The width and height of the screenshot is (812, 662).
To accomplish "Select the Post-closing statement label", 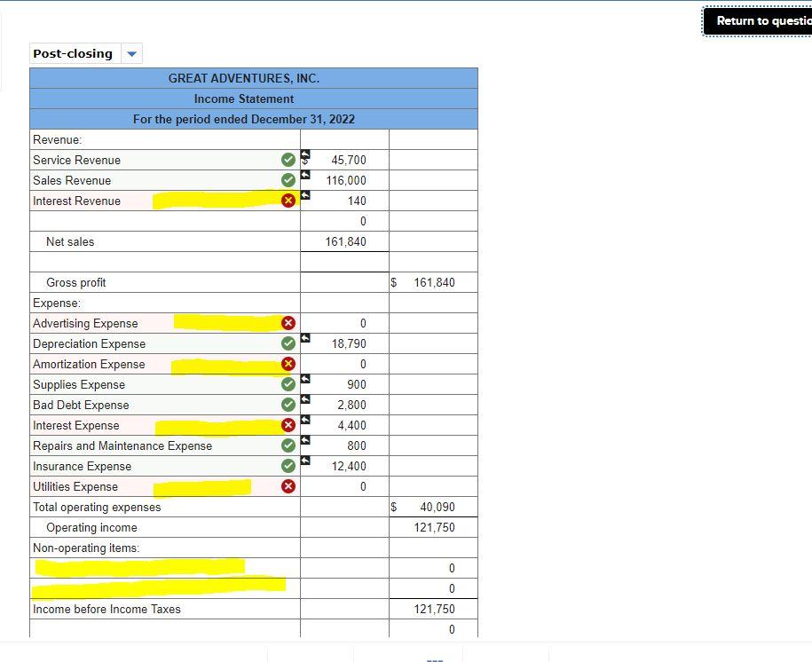I will pos(72,53).
